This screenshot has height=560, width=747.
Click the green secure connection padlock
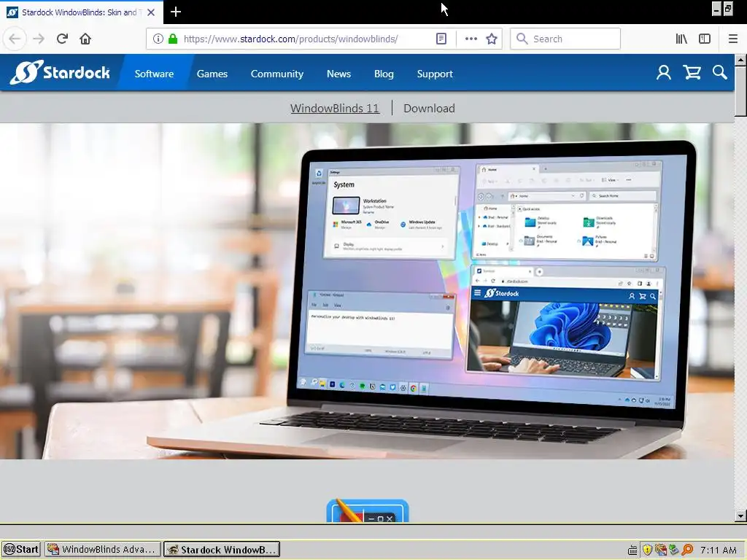[x=173, y=39]
